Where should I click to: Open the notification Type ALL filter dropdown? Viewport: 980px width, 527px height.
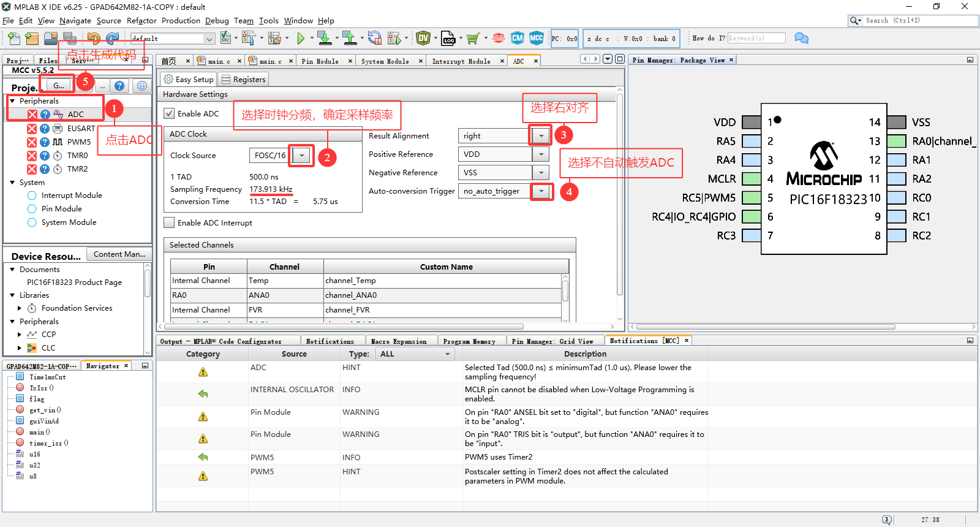[447, 354]
